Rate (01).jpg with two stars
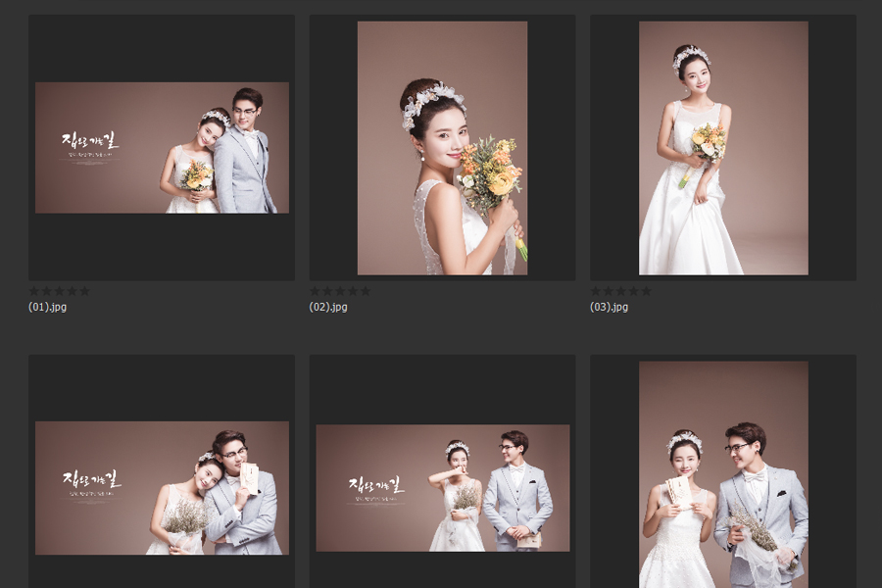Image resolution: width=882 pixels, height=588 pixels. [47, 291]
